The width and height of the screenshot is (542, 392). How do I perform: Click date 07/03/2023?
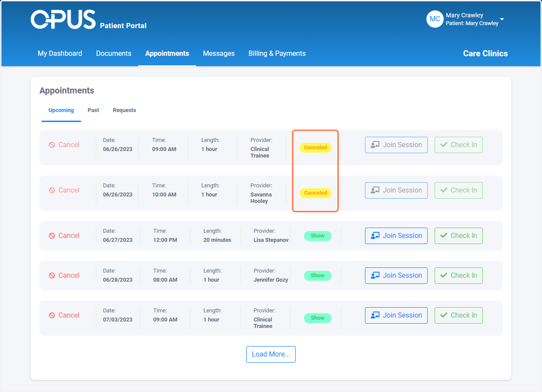click(118, 320)
